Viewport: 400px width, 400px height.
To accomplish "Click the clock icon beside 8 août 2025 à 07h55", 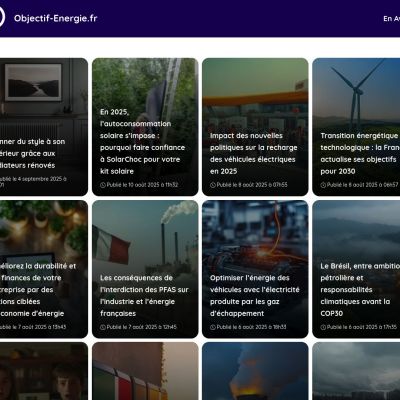I will coord(213,185).
